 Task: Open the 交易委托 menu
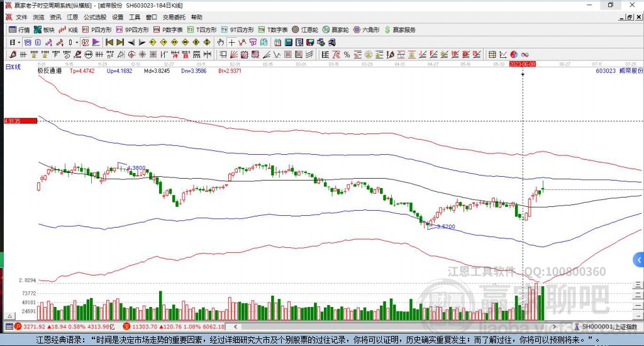point(174,17)
